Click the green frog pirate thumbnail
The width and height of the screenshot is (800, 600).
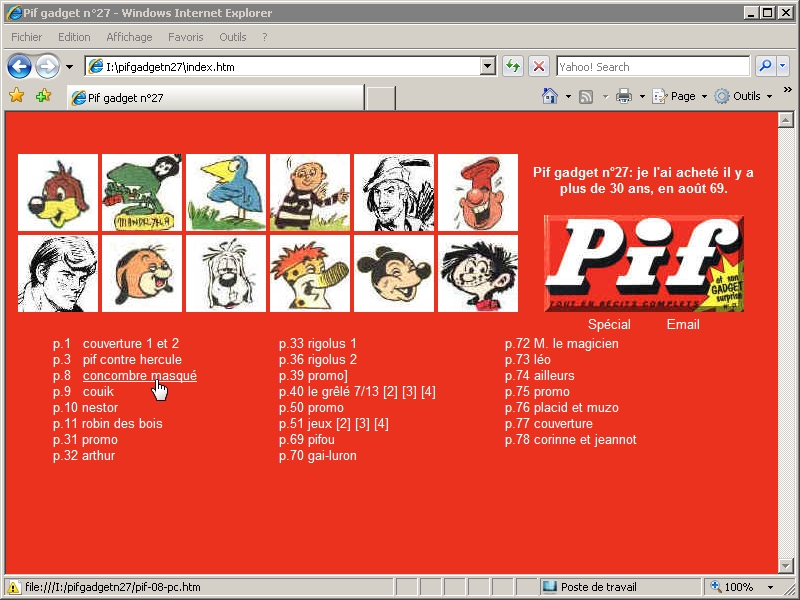(x=142, y=192)
